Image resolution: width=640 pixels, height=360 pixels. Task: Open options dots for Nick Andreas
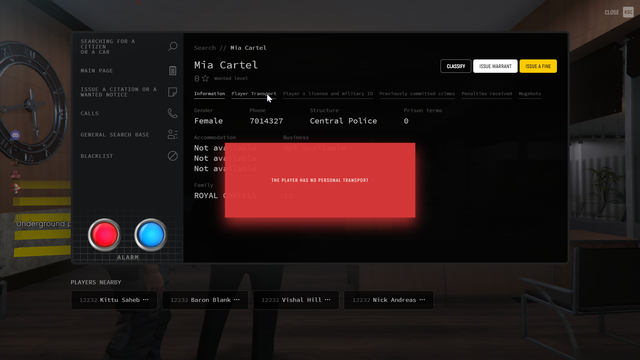(x=422, y=300)
